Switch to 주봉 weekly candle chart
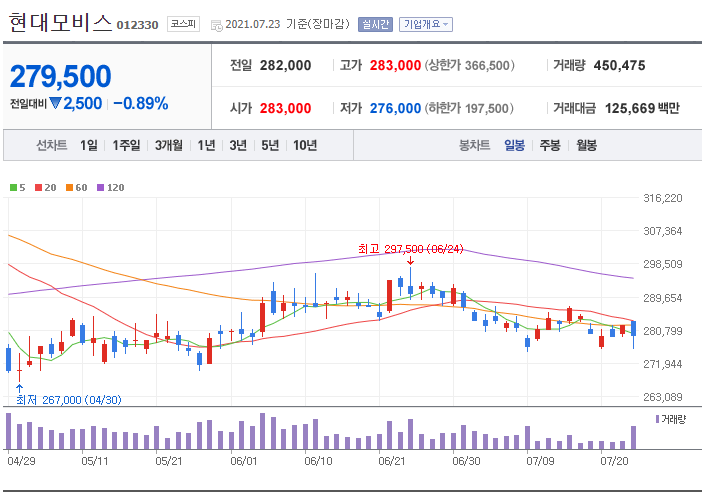The image size is (702, 492). (x=550, y=145)
